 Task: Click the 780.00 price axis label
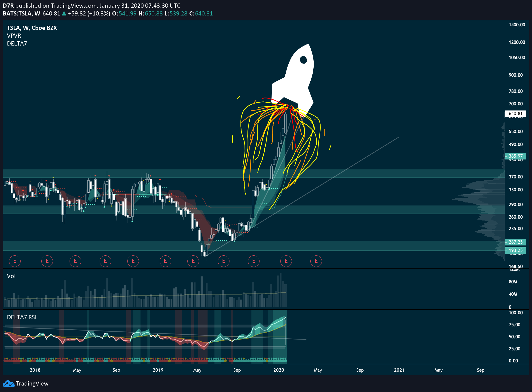[x=516, y=91]
